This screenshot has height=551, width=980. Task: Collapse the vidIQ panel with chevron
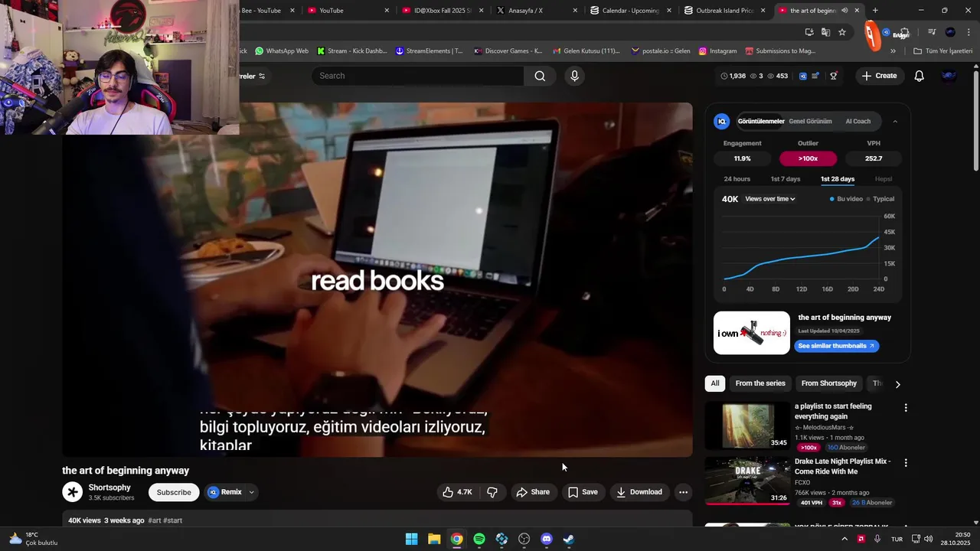pyautogui.click(x=895, y=121)
